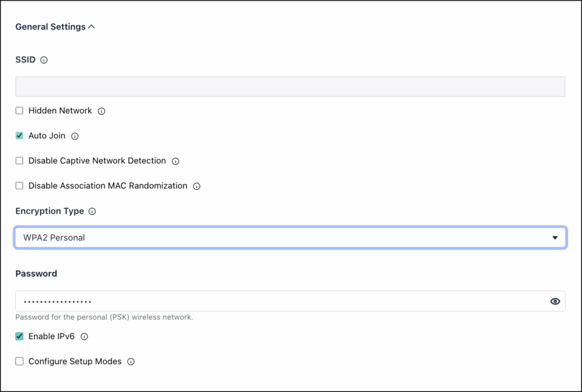Click the Encryption Type info icon
582x392 pixels.
pos(92,211)
